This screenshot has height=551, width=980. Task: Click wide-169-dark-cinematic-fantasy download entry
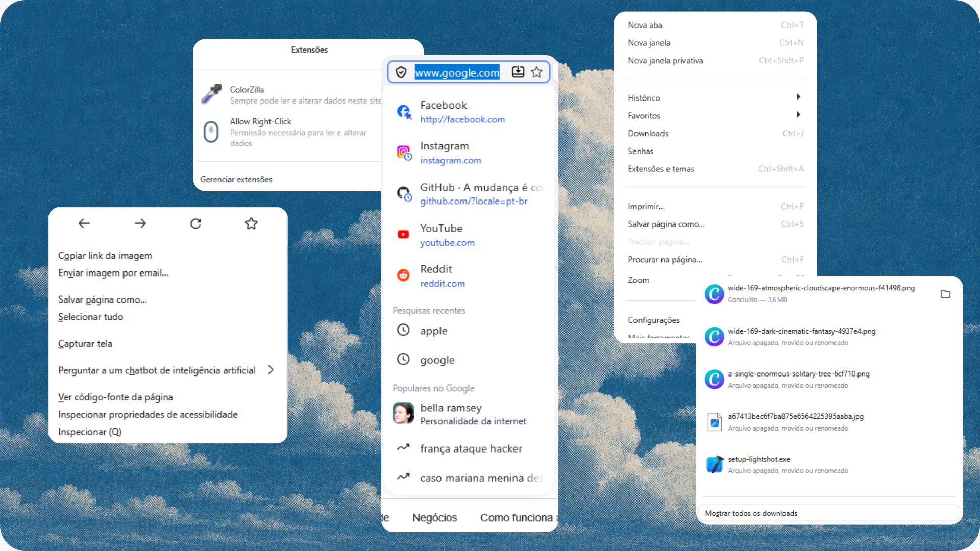[x=829, y=337]
